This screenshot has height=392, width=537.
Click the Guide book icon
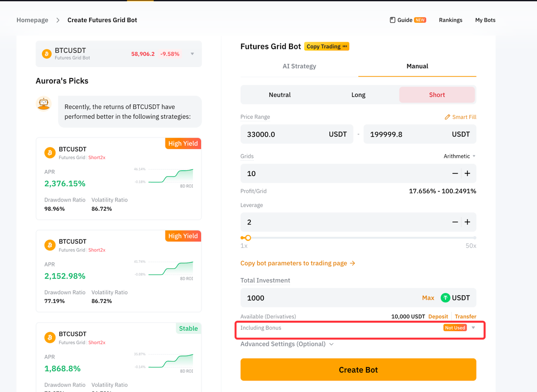[392, 20]
